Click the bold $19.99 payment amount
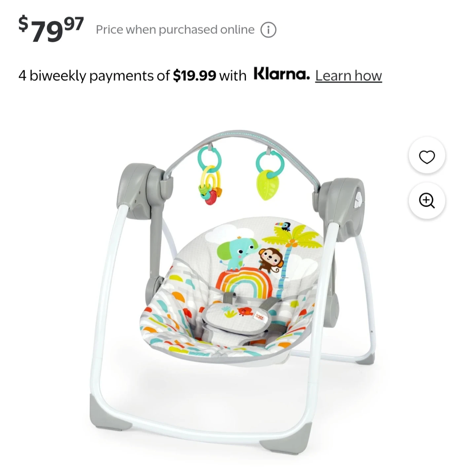468x476 pixels. [x=195, y=76]
